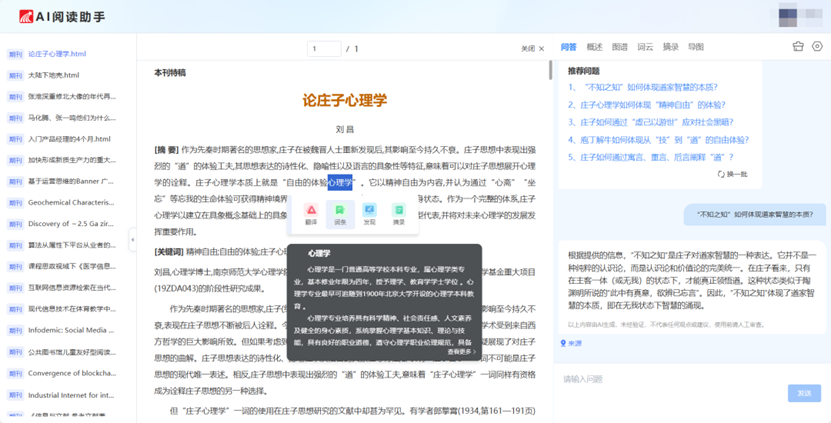Click 期刊 badge beside 论庄子心理学.html

[x=15, y=54]
